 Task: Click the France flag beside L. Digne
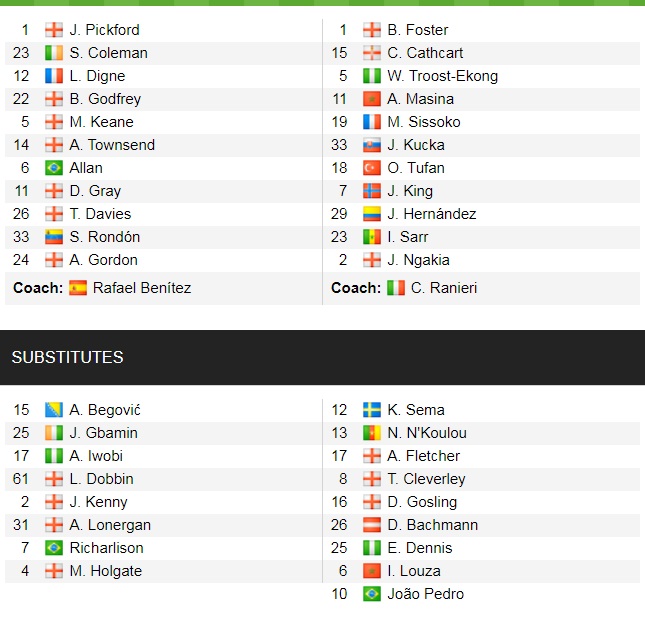pos(54,76)
